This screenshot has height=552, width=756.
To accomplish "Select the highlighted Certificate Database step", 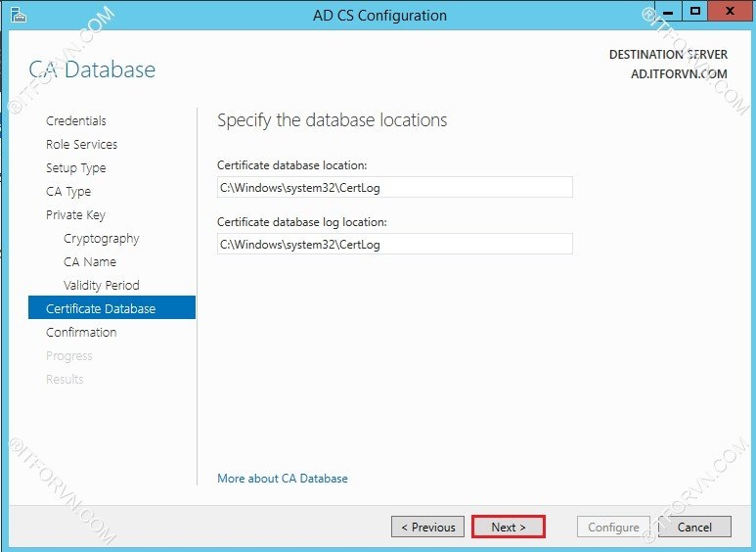I will (101, 309).
